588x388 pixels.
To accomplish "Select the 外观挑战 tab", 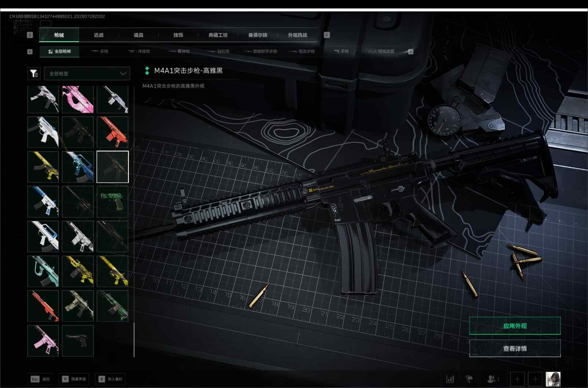I will [x=297, y=35].
